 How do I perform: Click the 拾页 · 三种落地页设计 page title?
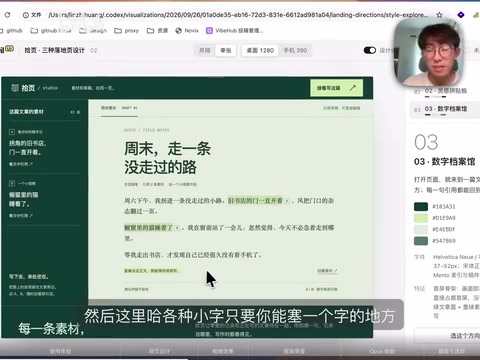[55, 50]
